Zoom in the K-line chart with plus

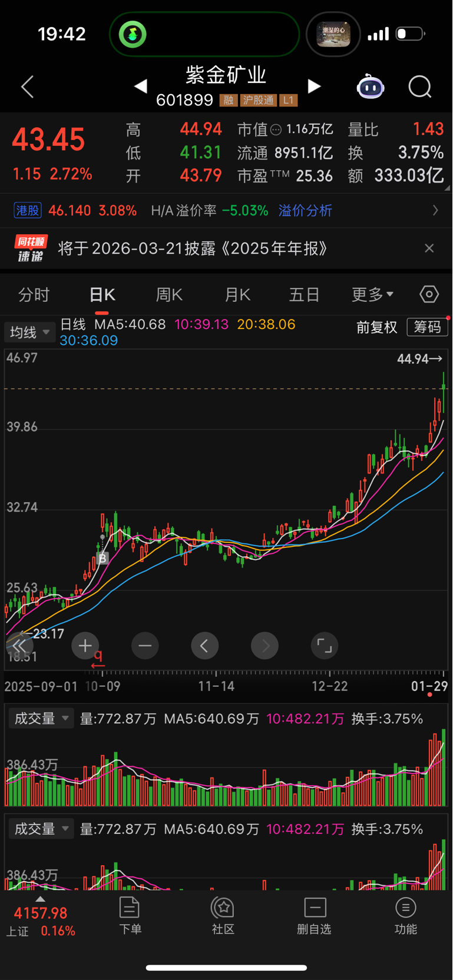(x=85, y=646)
